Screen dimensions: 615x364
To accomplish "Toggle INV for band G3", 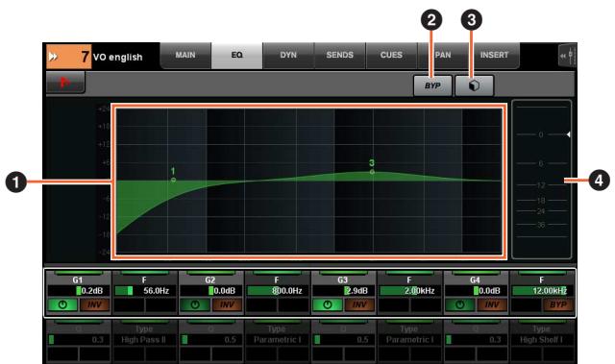I will [359, 304].
